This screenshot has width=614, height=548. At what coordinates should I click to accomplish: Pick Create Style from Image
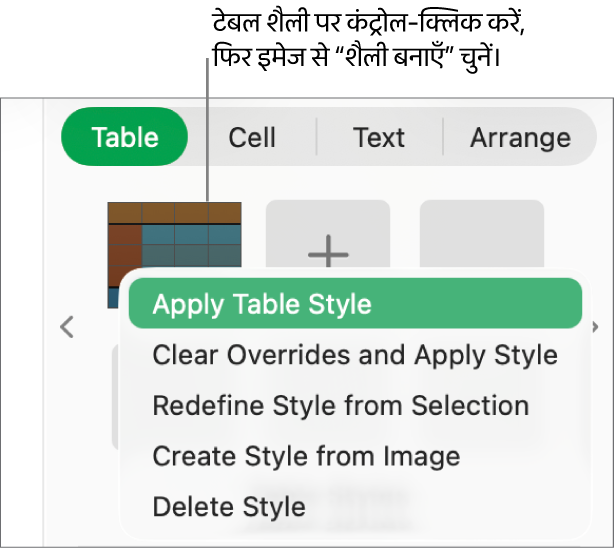[x=306, y=457]
